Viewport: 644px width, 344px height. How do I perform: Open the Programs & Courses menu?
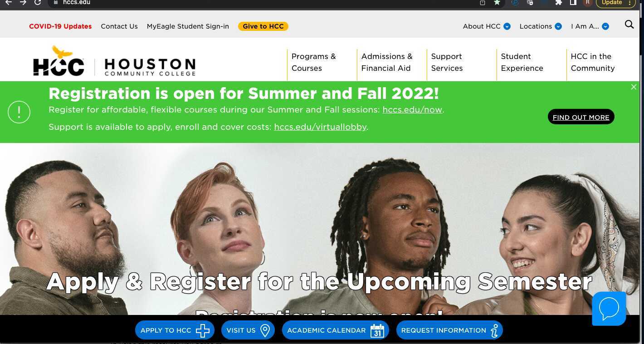(x=314, y=62)
